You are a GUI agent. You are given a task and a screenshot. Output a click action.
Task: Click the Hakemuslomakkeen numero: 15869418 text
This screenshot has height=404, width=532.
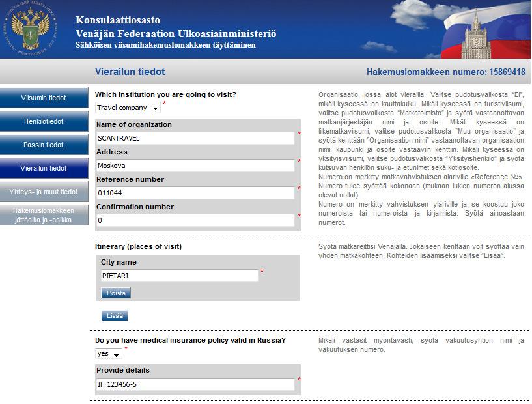pyautogui.click(x=446, y=72)
